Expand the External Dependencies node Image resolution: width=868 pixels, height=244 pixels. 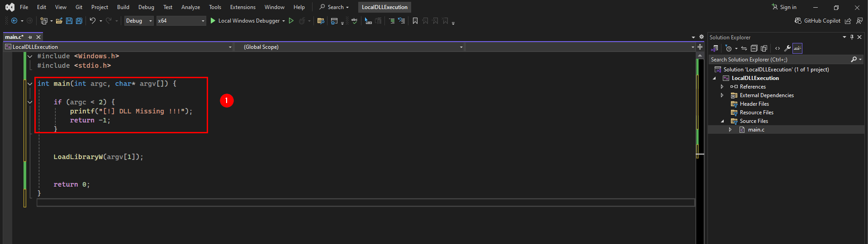[722, 95]
